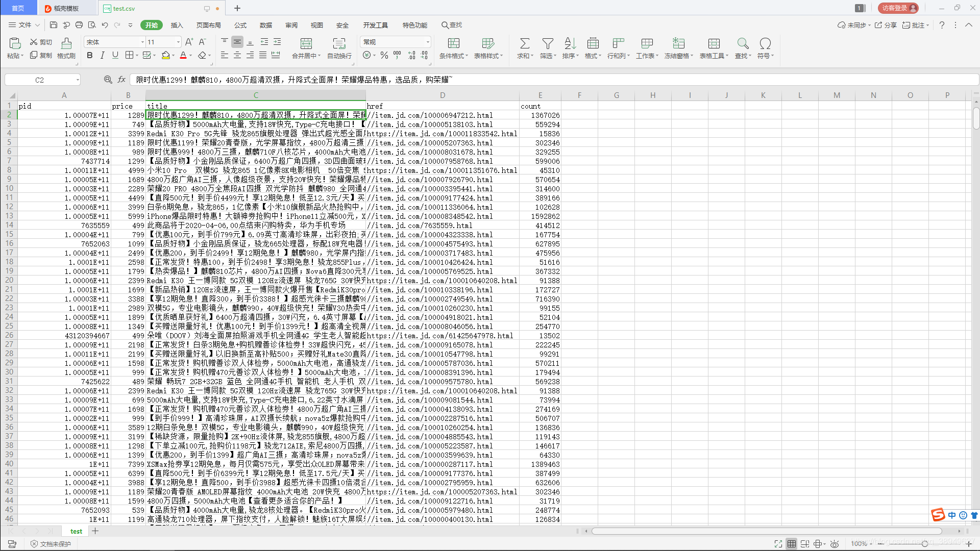The height and width of the screenshot is (551, 980).
Task: Click the Clear/eraser formatting icon
Action: [x=202, y=55]
